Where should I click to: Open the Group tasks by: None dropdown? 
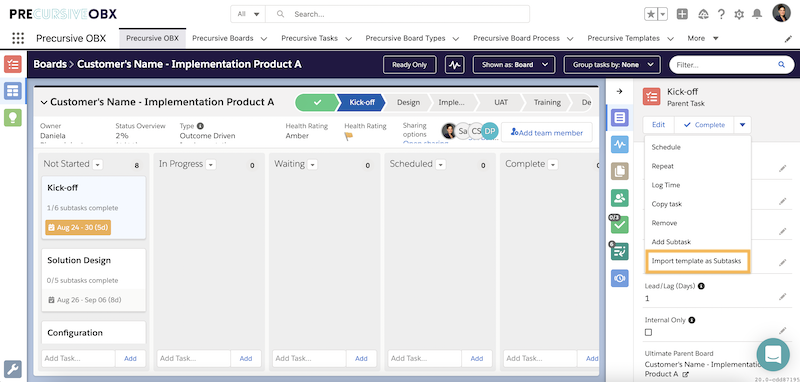tap(612, 65)
